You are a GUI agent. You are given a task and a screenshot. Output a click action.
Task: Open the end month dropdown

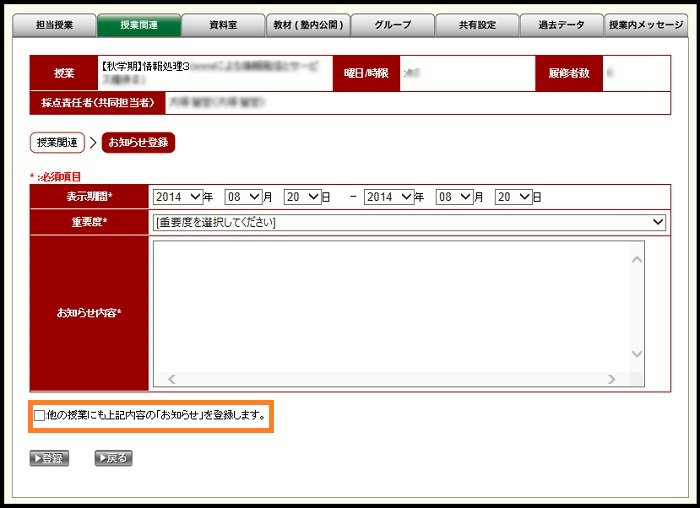pyautogui.click(x=455, y=197)
